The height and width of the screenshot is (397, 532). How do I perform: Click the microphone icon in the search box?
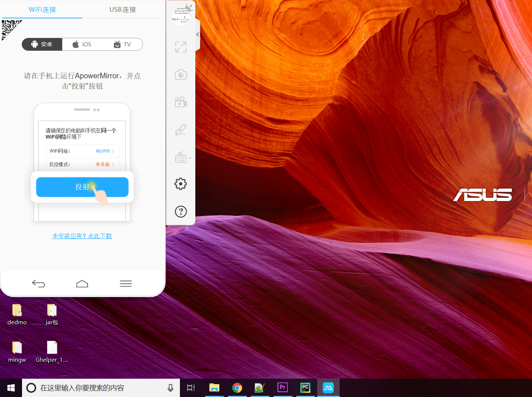point(170,388)
